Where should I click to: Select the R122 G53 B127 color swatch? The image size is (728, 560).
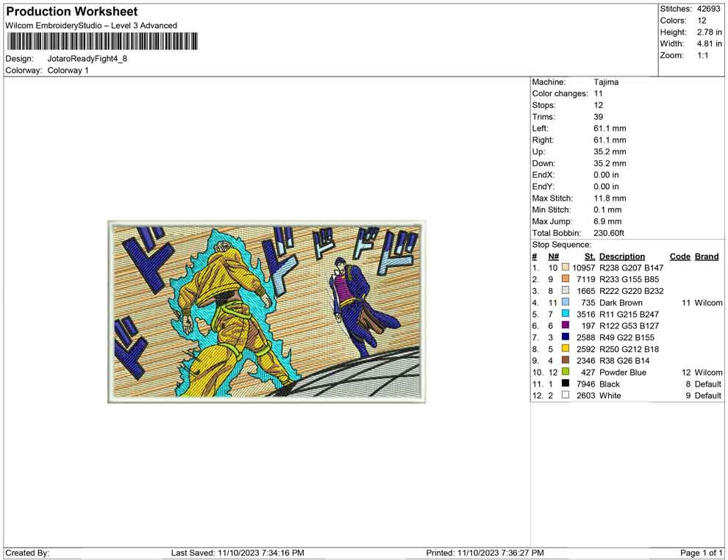coord(565,326)
